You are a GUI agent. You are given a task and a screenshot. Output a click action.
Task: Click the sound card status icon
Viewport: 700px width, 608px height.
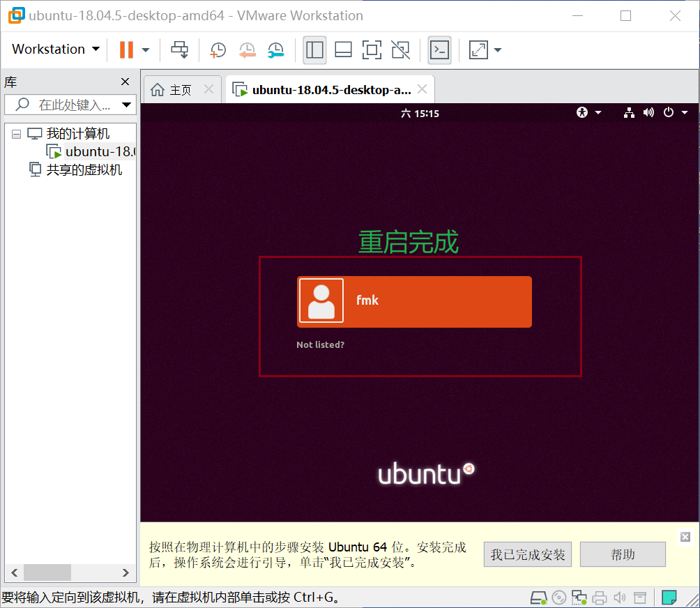click(x=620, y=598)
